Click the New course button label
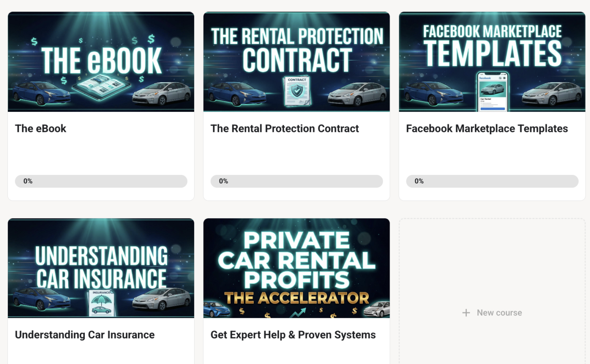This screenshot has width=590, height=364. pos(499,313)
